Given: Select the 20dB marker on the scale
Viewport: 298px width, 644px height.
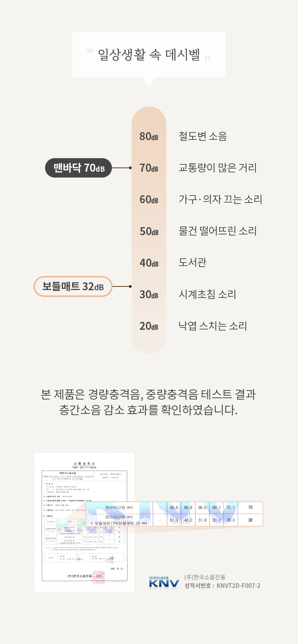Looking at the screenshot, I should (x=149, y=326).
